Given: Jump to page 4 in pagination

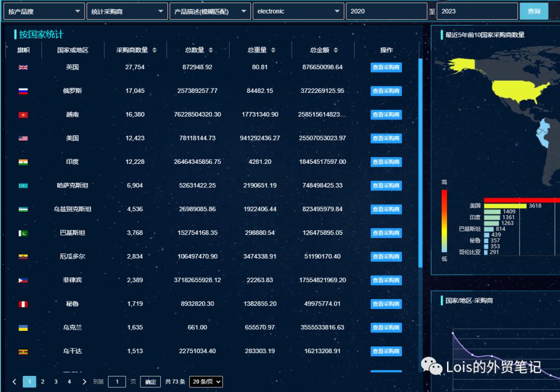Looking at the screenshot, I should [x=69, y=382].
